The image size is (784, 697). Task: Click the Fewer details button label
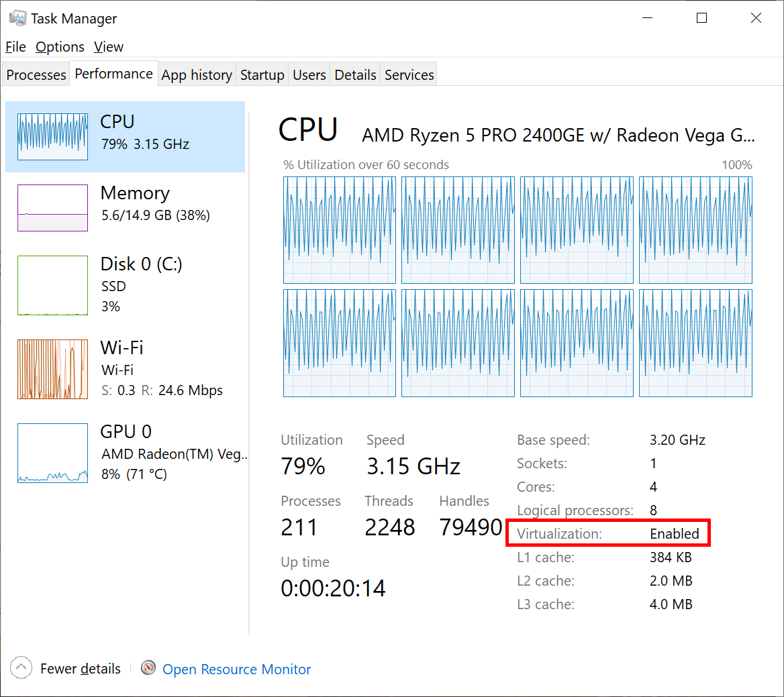pyautogui.click(x=81, y=669)
